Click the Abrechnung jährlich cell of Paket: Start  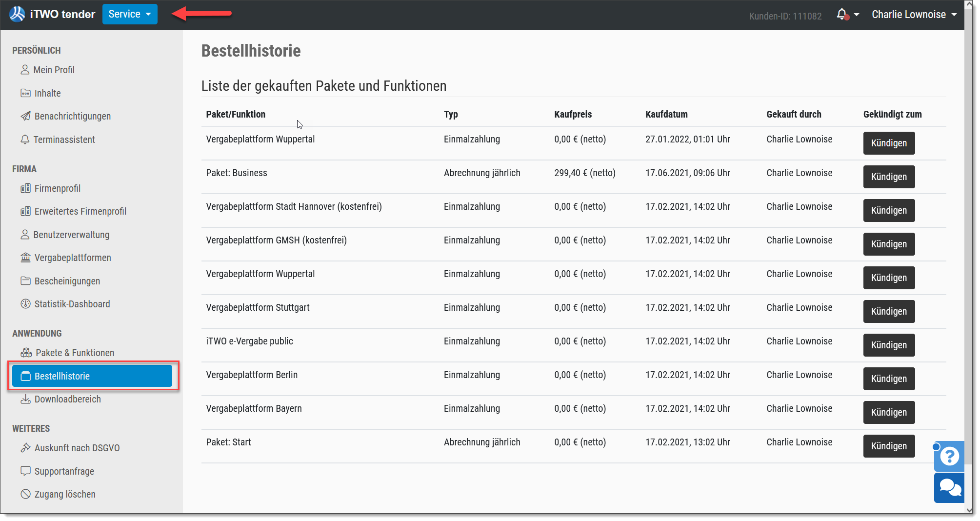pyautogui.click(x=482, y=442)
